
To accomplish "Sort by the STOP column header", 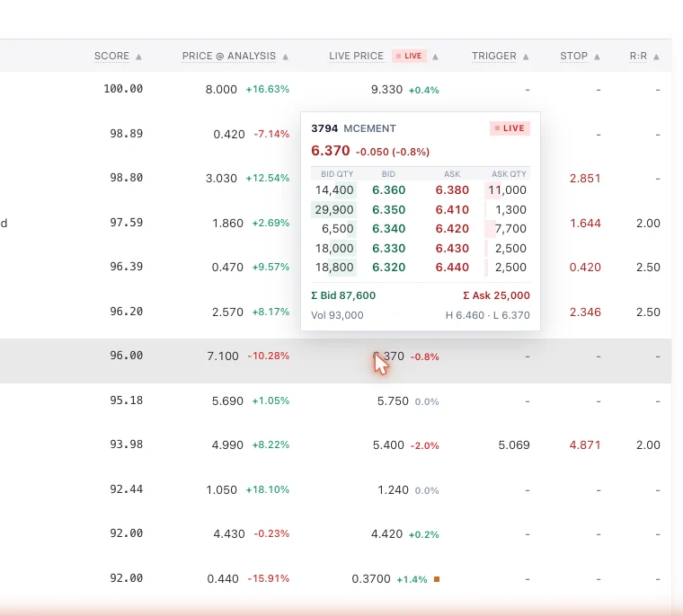I will pyautogui.click(x=573, y=57).
